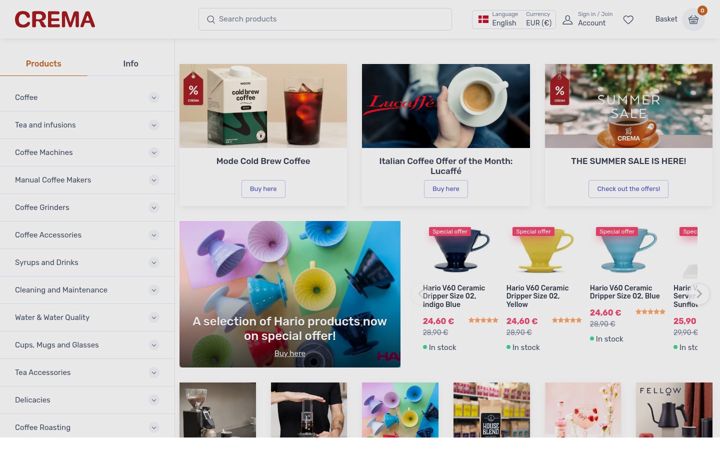This screenshot has height=450, width=720.
Task: Click star rating of Indigo Blue dripper
Action: [483, 321]
